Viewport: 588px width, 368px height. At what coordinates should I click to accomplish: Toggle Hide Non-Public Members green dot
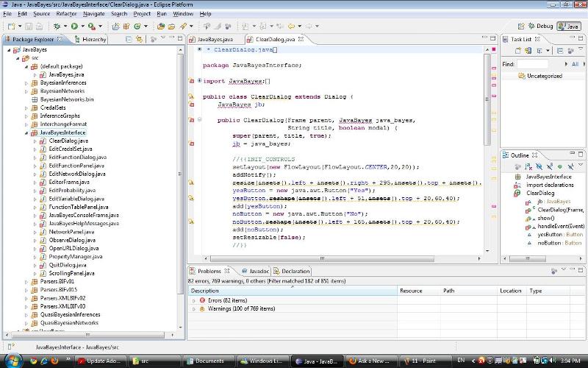click(x=560, y=166)
